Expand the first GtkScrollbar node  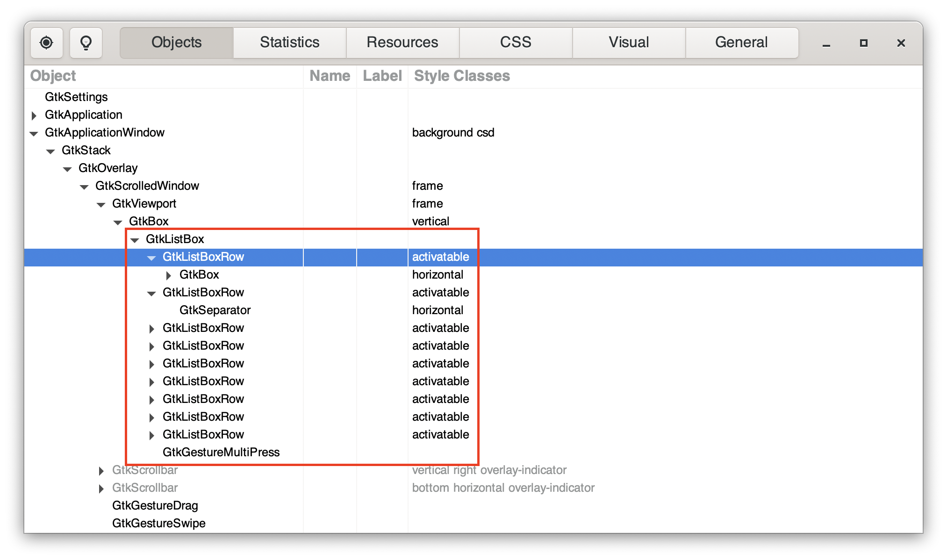pos(101,470)
